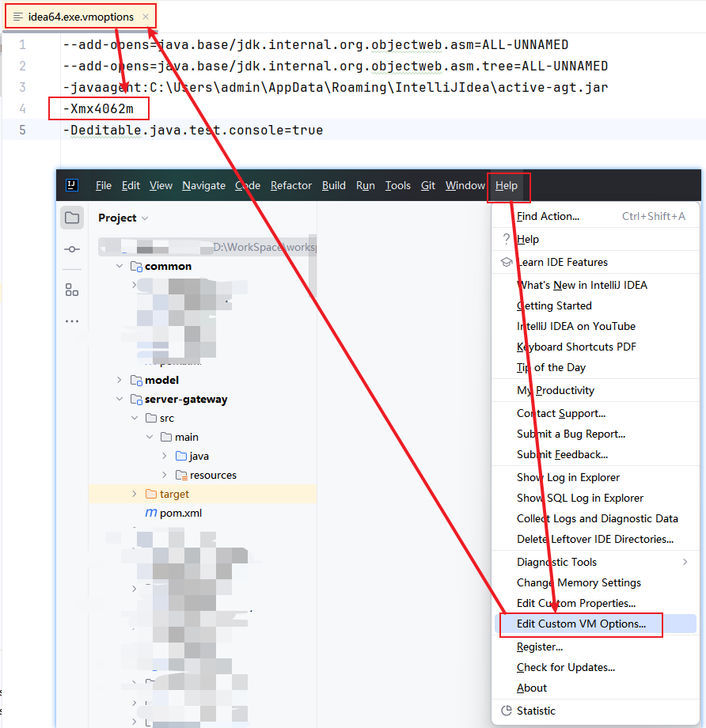This screenshot has height=728, width=706.
Task: Collapse the src folder node
Action: click(135, 418)
